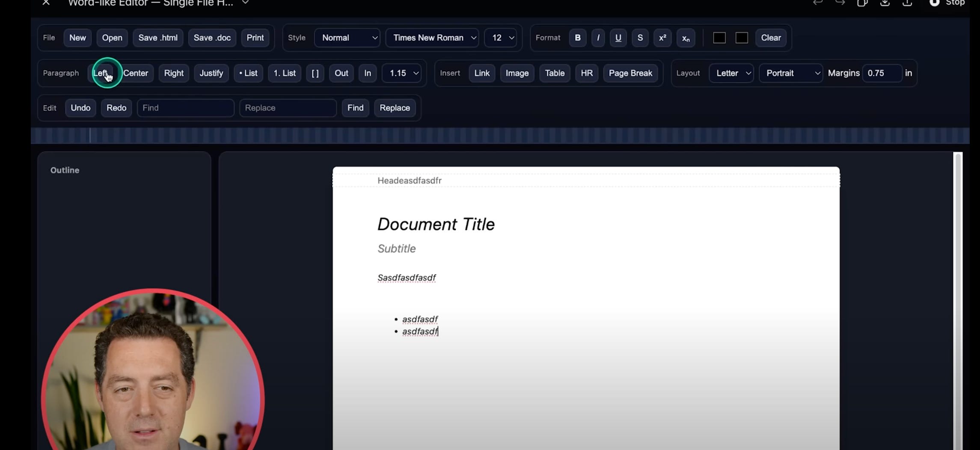Click the share upload icon in top bar
Screen dimensions: 980x450
(x=907, y=3)
